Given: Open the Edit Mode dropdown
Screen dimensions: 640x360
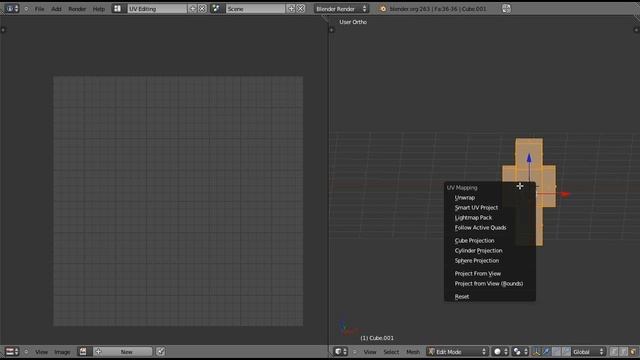Looking at the screenshot, I should (457, 351).
